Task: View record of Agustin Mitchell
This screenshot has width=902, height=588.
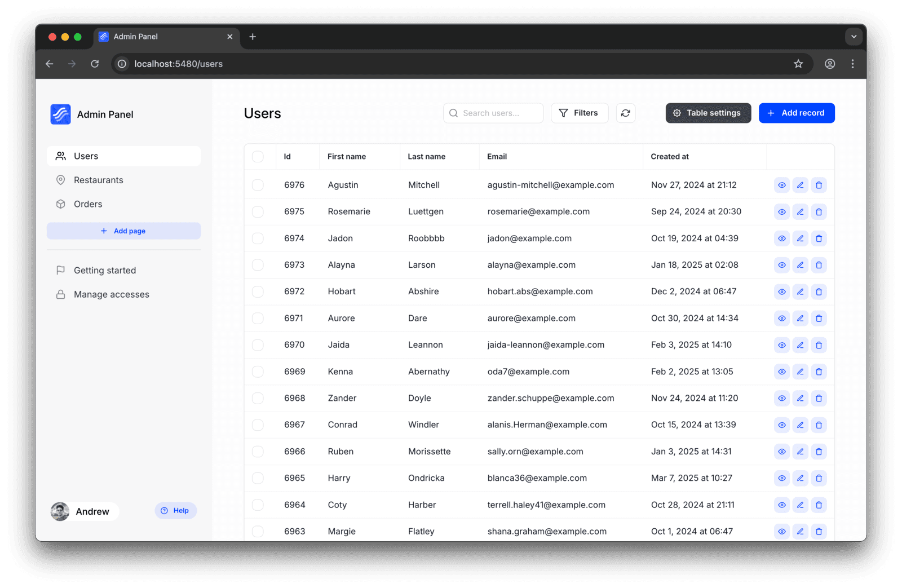Action: 781,185
